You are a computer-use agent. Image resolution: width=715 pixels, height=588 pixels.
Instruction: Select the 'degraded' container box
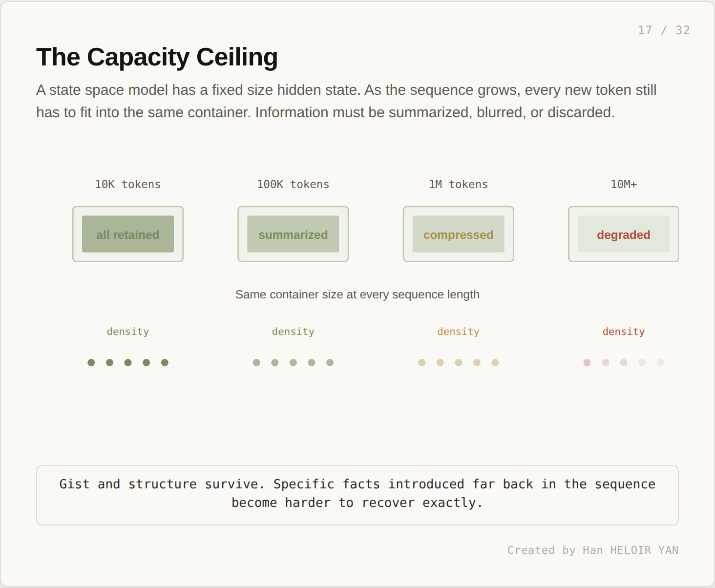coord(624,234)
